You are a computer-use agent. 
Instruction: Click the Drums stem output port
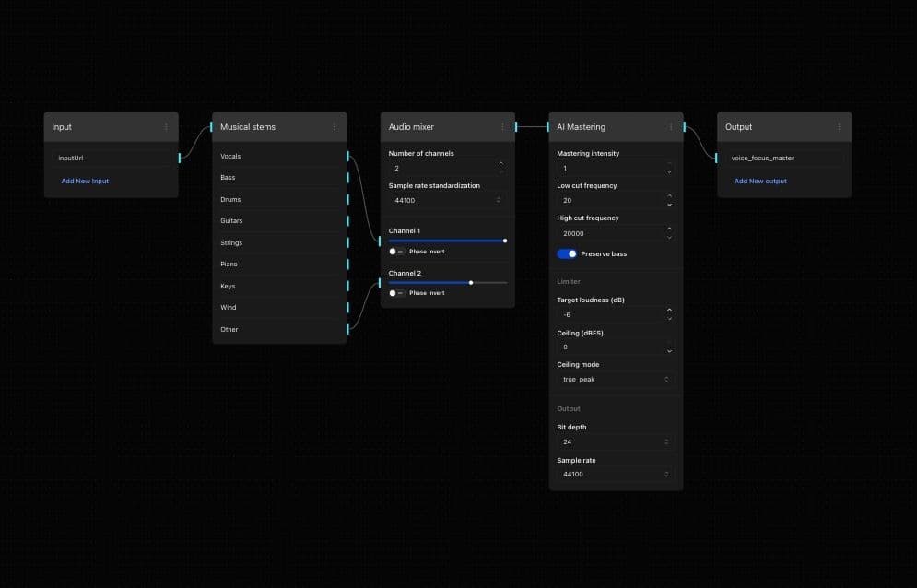pyautogui.click(x=347, y=200)
